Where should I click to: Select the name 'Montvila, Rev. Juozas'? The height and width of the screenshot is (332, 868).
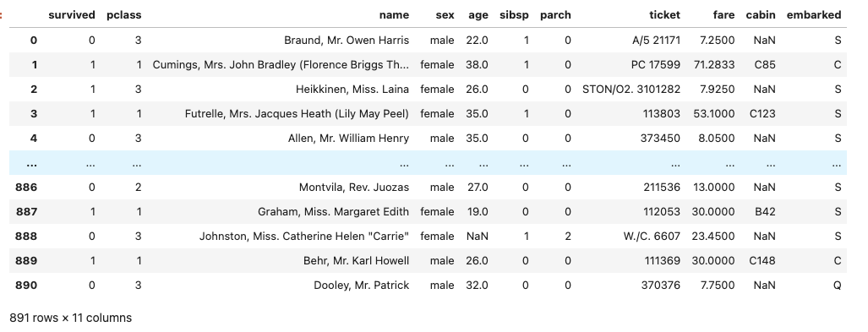pos(354,188)
